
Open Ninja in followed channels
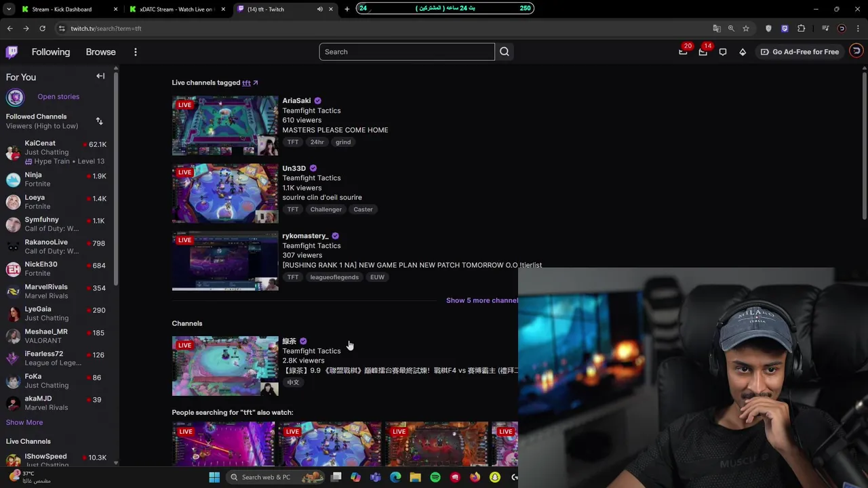click(57, 179)
